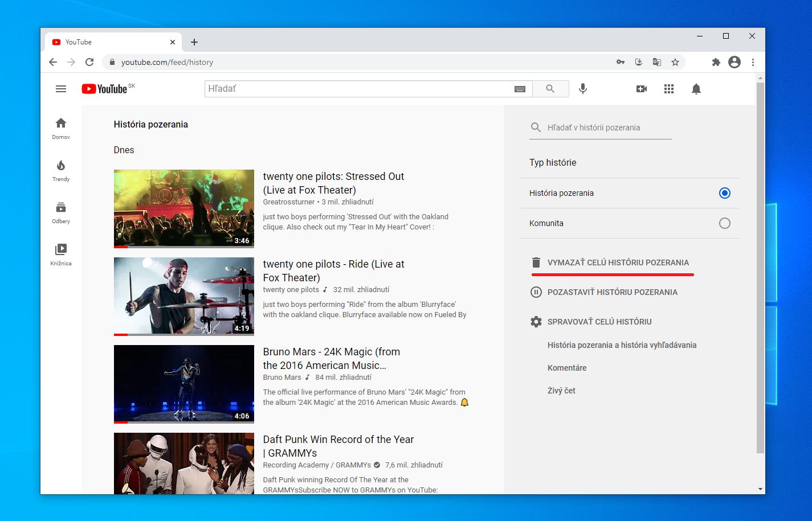Close the YouTube browser tab
The height and width of the screenshot is (521, 812).
coord(173,42)
